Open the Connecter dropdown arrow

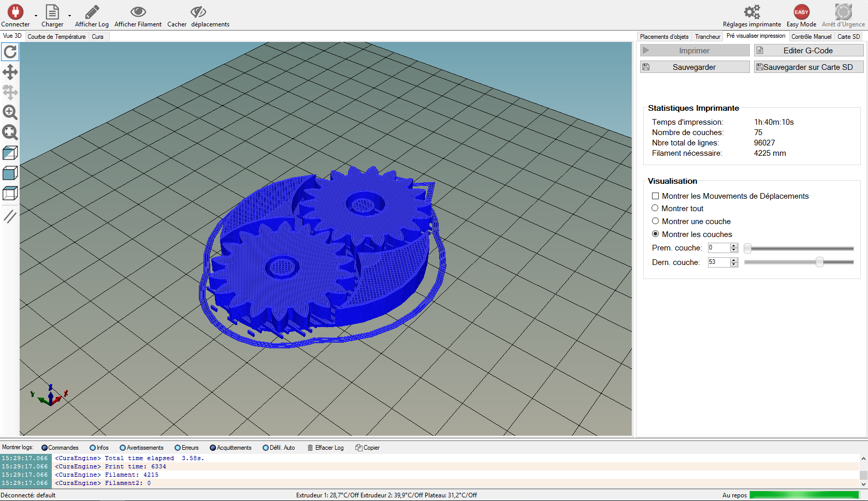(36, 16)
